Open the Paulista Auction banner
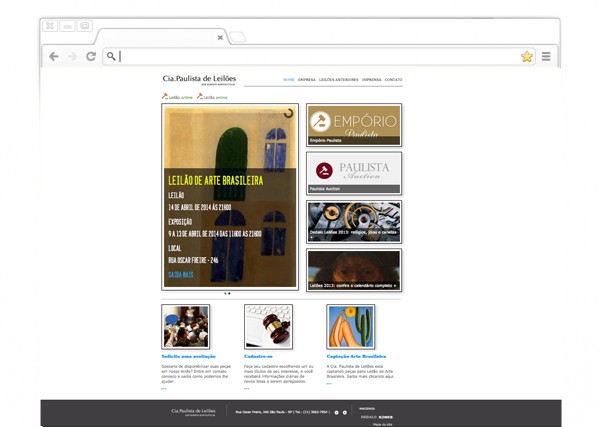Viewport: 600px width, 427px height. [354, 172]
